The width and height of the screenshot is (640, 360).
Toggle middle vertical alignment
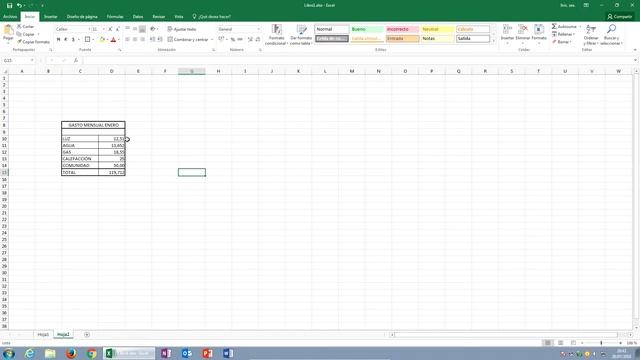[x=135, y=29]
